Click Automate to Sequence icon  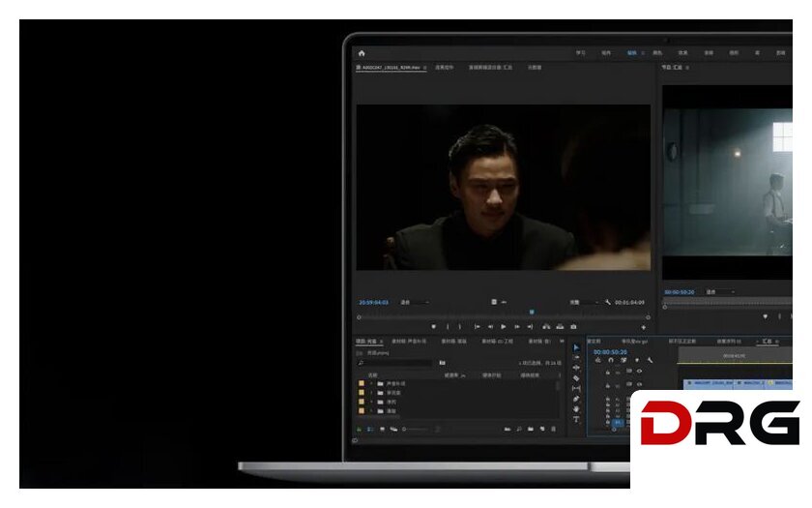point(507,430)
